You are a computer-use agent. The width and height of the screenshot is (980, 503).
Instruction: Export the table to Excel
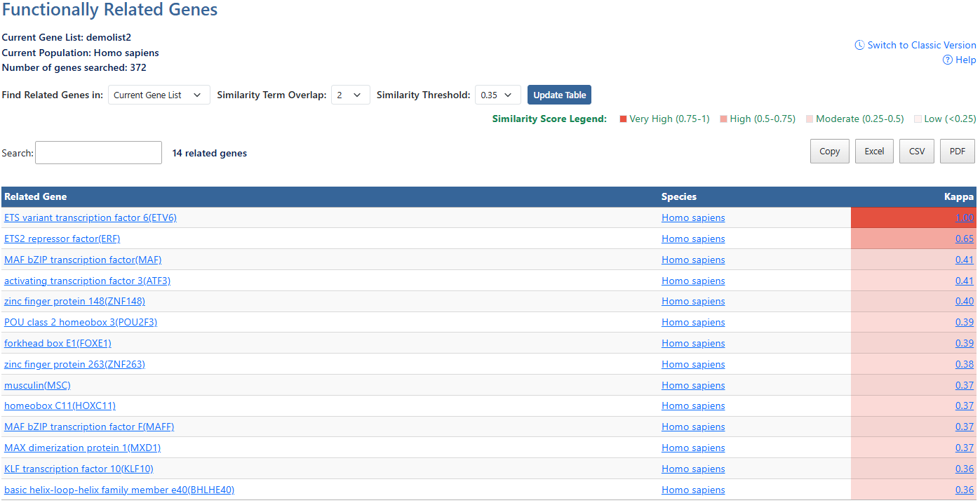click(x=874, y=151)
